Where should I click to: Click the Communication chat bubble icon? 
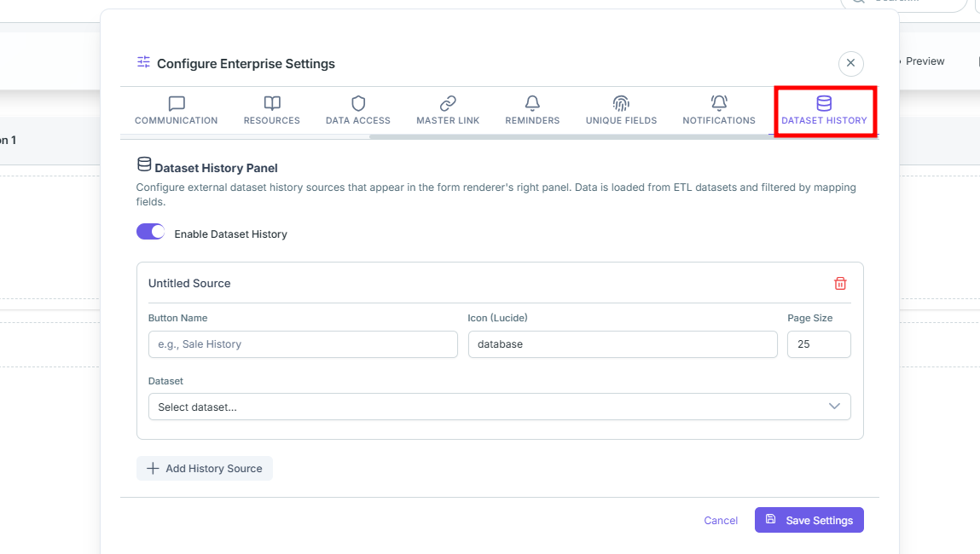tap(177, 103)
